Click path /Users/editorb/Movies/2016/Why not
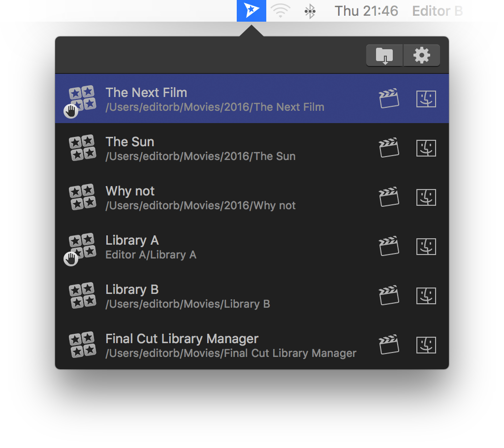504x448 pixels. click(201, 205)
